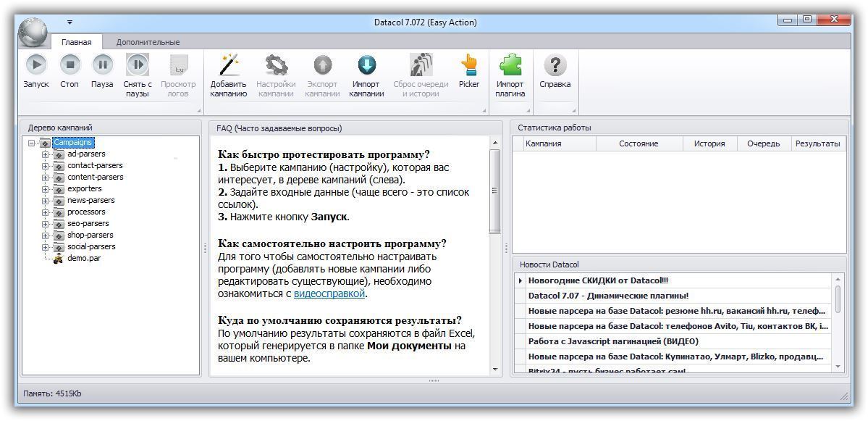
Task: Click the Снять с паузы resume icon
Action: click(138, 65)
